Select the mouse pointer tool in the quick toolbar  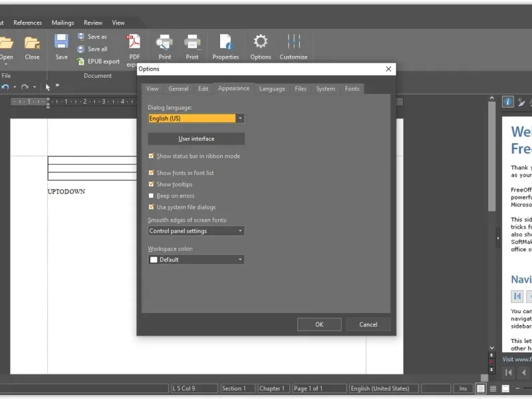[48, 87]
